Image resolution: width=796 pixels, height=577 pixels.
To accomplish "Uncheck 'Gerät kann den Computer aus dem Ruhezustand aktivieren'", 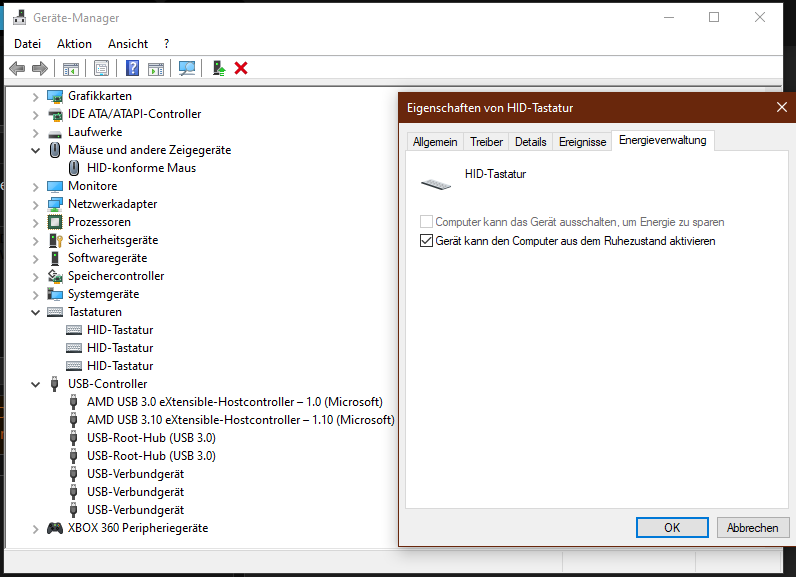I will 426,241.
